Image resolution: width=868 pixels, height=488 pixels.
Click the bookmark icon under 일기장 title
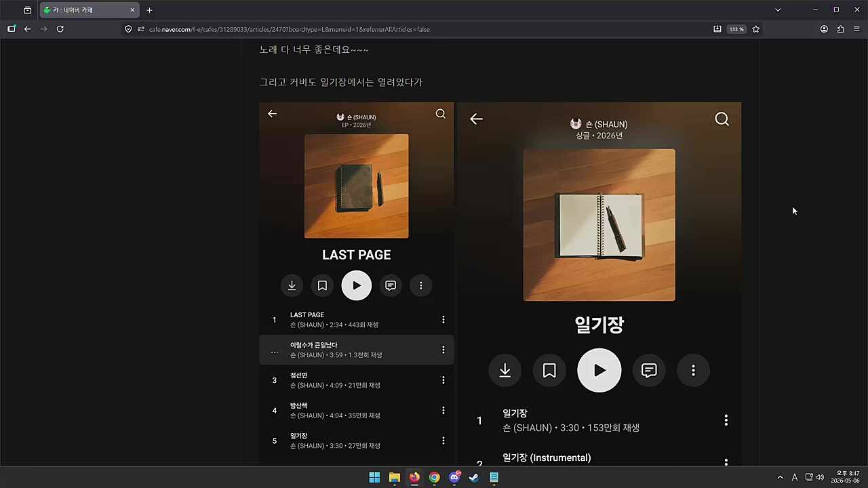pos(549,370)
